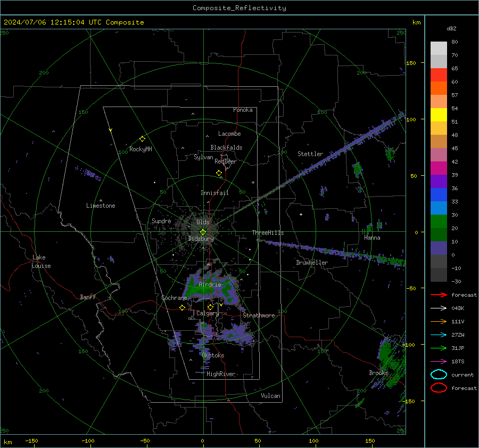
Task: Click the red forecast arrow in legend
Action: (x=439, y=295)
